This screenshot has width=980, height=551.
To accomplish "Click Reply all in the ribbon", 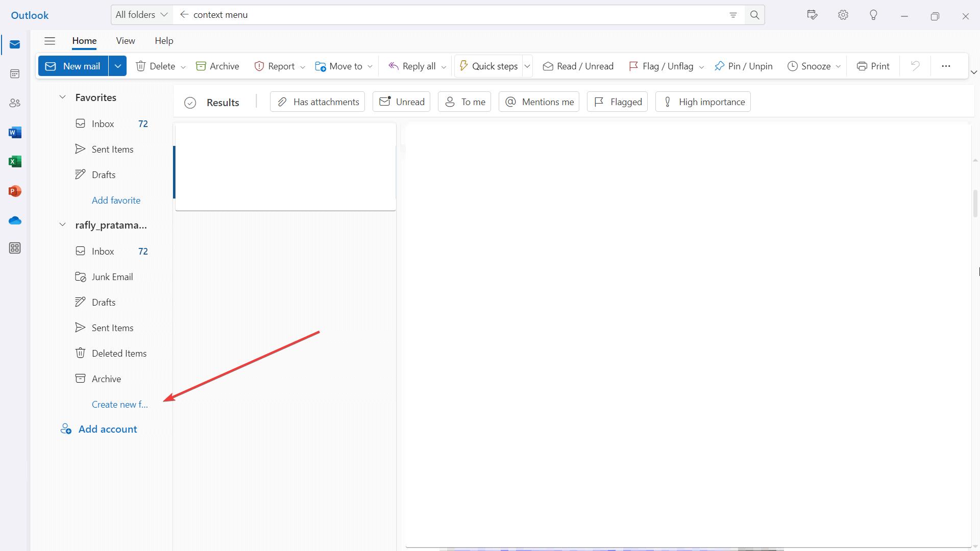I will [411, 66].
